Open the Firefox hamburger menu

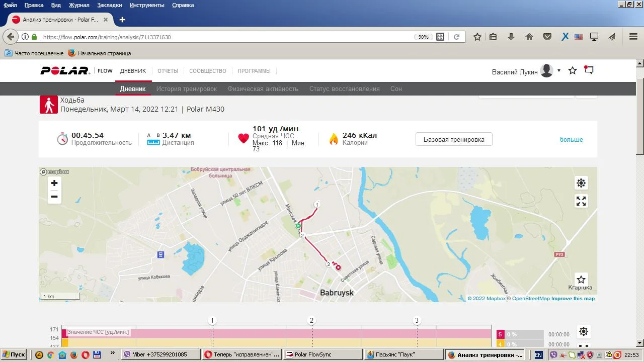click(x=633, y=37)
